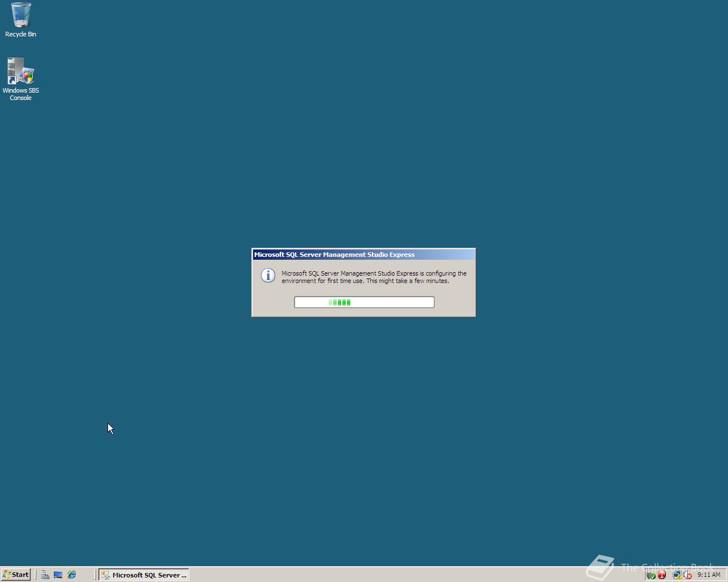Launch Internet Explorer from Quick Launch

(72, 575)
